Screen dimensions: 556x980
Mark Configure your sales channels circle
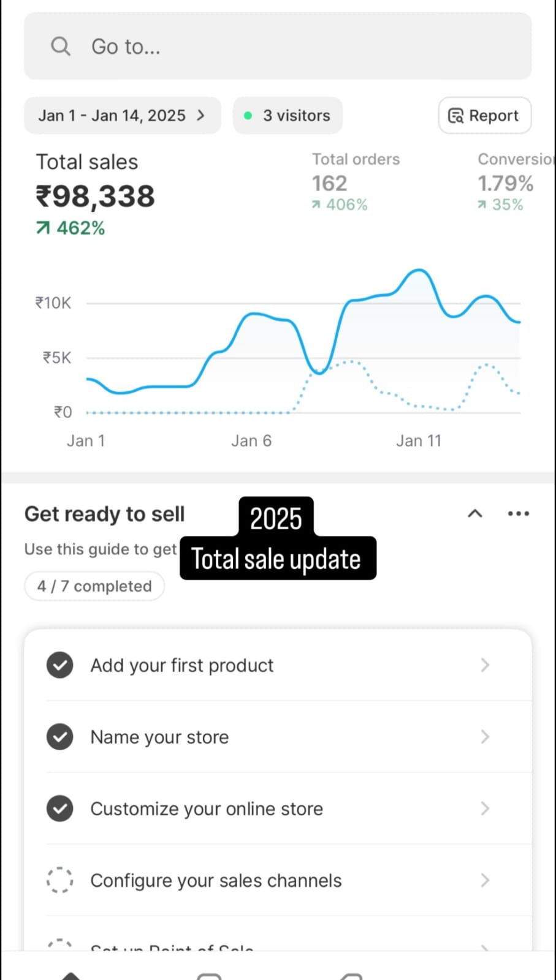(x=60, y=880)
